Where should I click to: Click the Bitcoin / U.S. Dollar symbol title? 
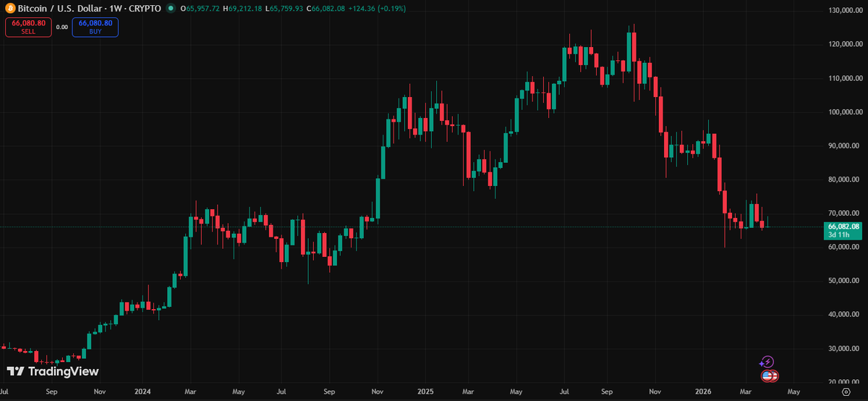89,9
